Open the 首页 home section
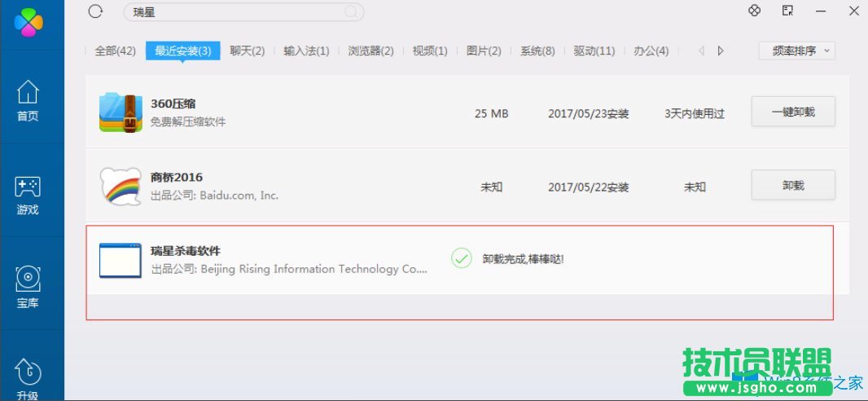The width and height of the screenshot is (868, 401). point(28,101)
